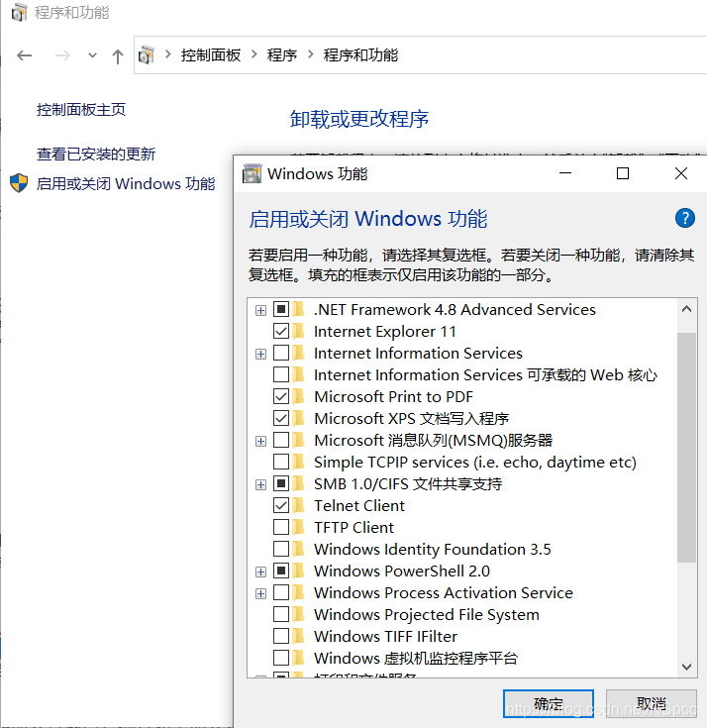This screenshot has height=728, width=707.
Task: Expand Microsoft 消息队列(MSMQ)服务器 node
Action: 260,441
